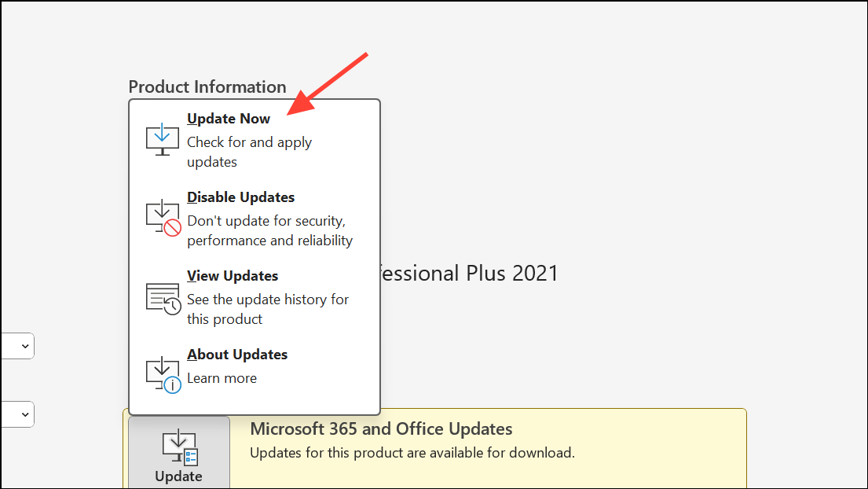Screen dimensions: 868x489
Task: Expand the upper dropdown at left edge
Action: (18, 346)
